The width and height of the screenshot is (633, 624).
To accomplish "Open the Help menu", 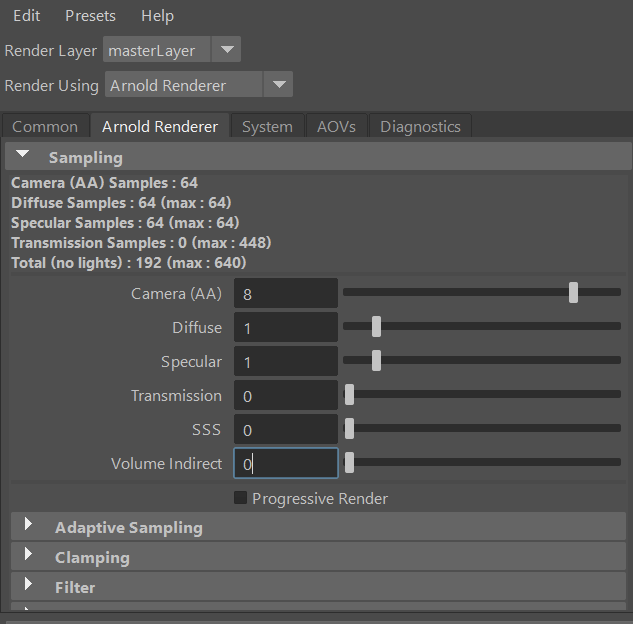I will [157, 16].
